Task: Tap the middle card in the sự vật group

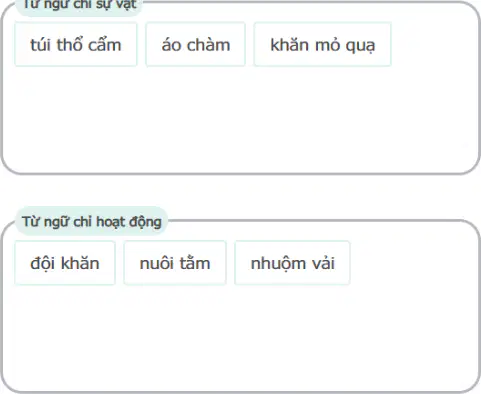Action: (195, 44)
